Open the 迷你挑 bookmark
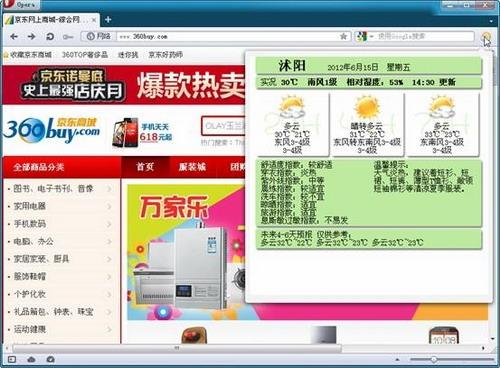The width and height of the screenshot is (500, 368). (128, 54)
